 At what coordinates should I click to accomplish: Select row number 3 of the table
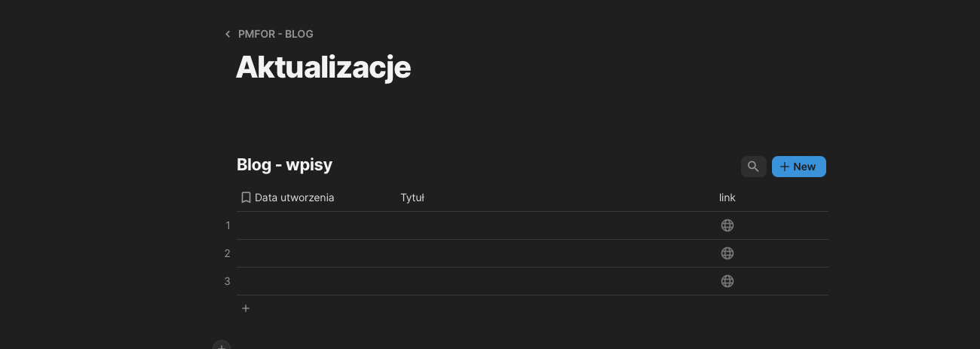tap(227, 281)
